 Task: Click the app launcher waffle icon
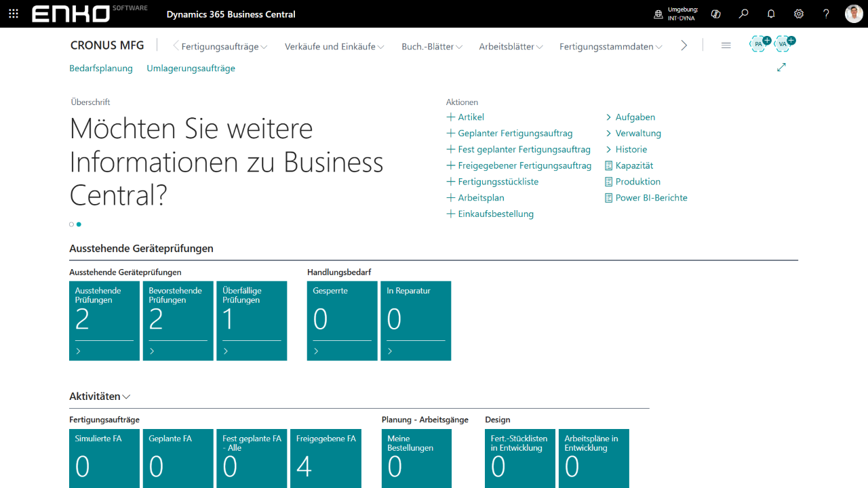click(x=14, y=14)
